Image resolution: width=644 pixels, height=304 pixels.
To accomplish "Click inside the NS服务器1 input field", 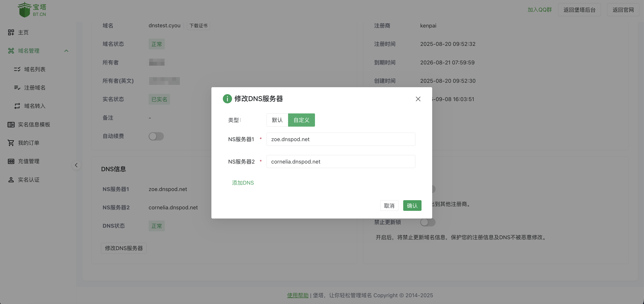I will (x=341, y=139).
